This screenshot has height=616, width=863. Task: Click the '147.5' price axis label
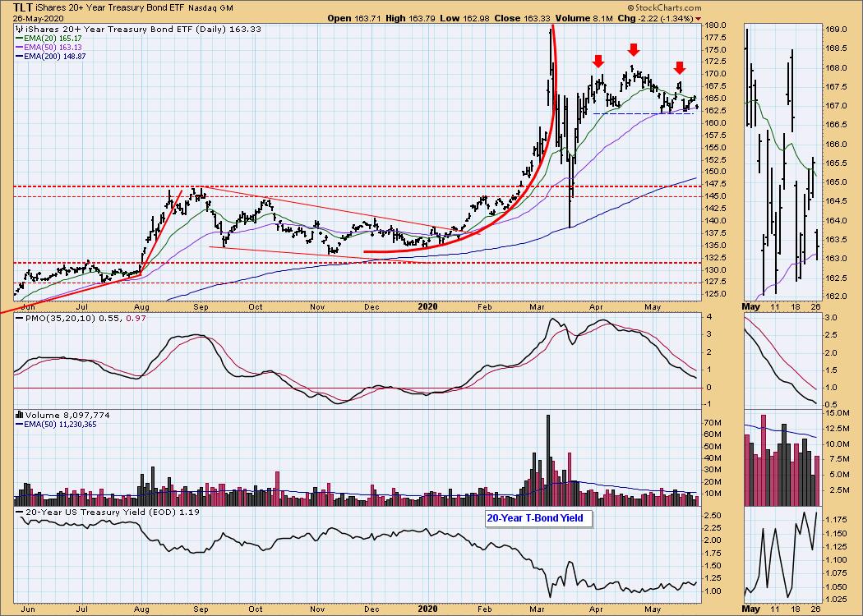pyautogui.click(x=714, y=184)
